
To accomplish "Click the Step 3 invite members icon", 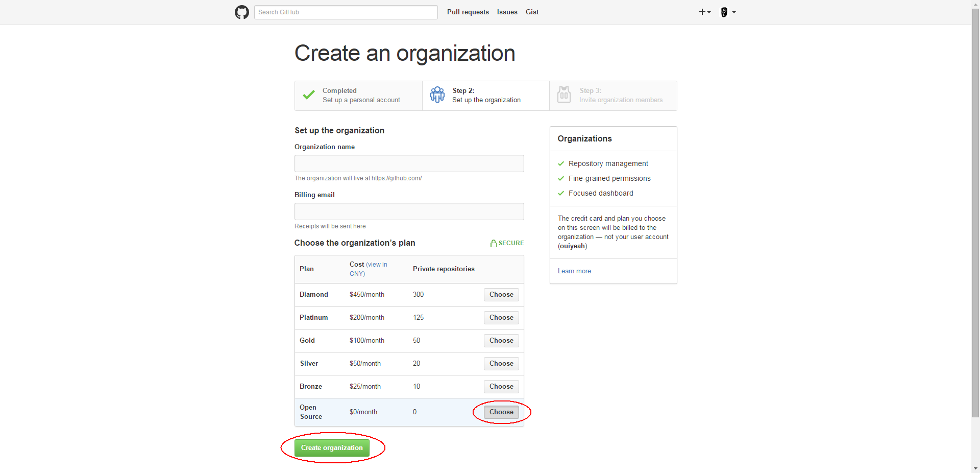I will (564, 94).
